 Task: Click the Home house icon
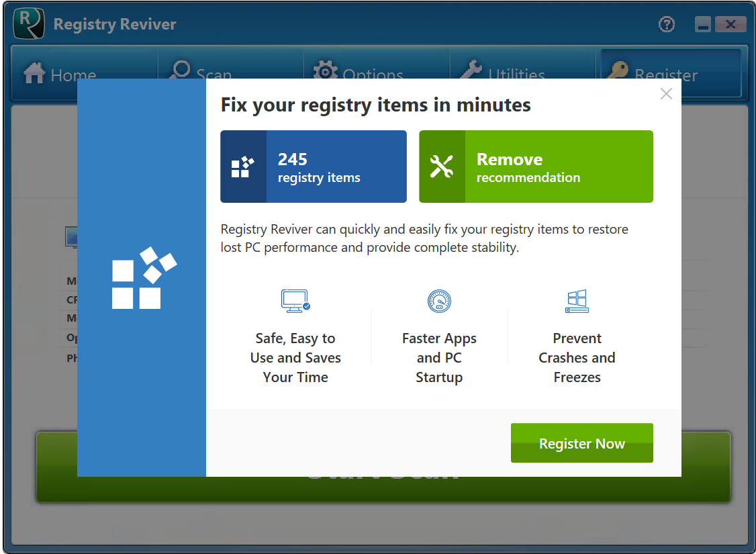click(34, 73)
